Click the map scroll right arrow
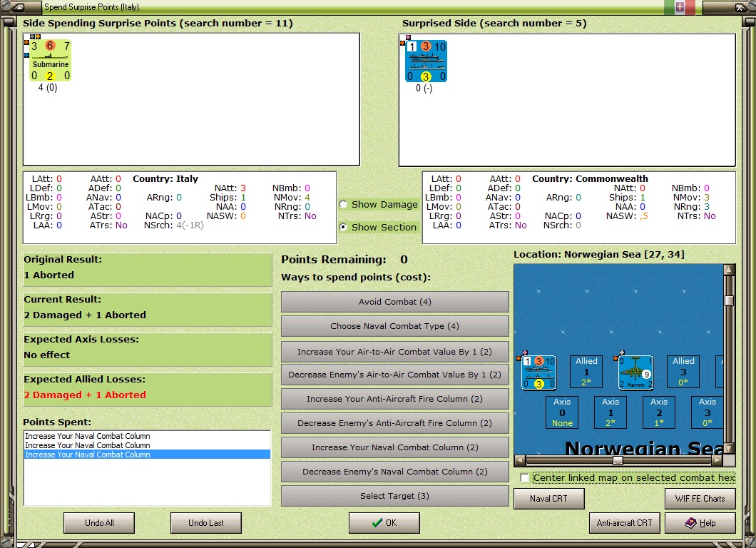This screenshot has width=756, height=548. click(717, 460)
